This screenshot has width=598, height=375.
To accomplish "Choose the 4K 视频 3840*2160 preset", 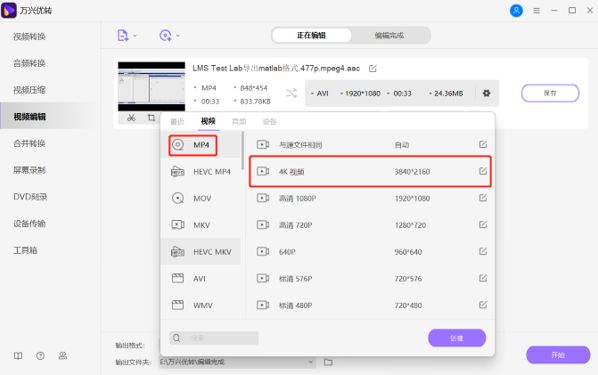I will [x=370, y=172].
